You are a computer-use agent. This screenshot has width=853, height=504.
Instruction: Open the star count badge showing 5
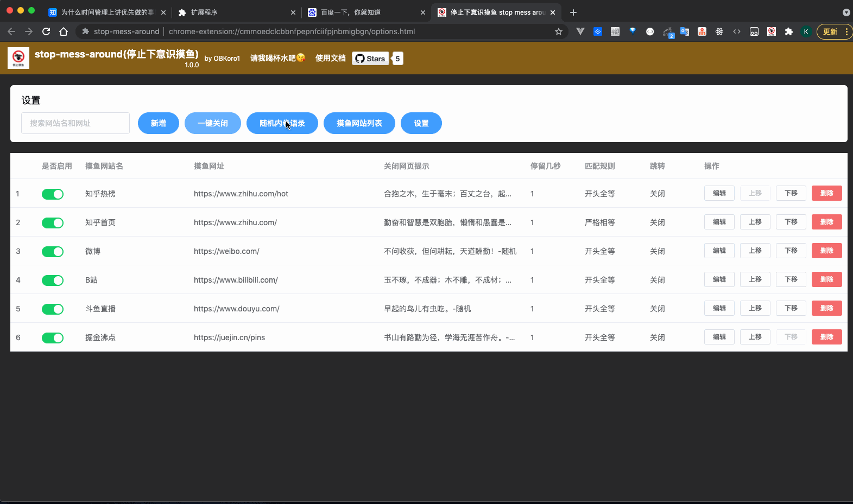tap(398, 59)
